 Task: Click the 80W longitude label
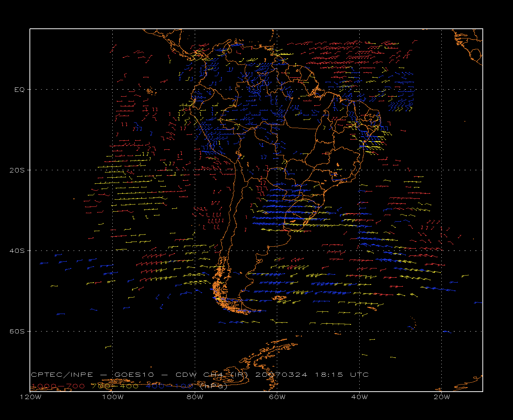(x=195, y=397)
